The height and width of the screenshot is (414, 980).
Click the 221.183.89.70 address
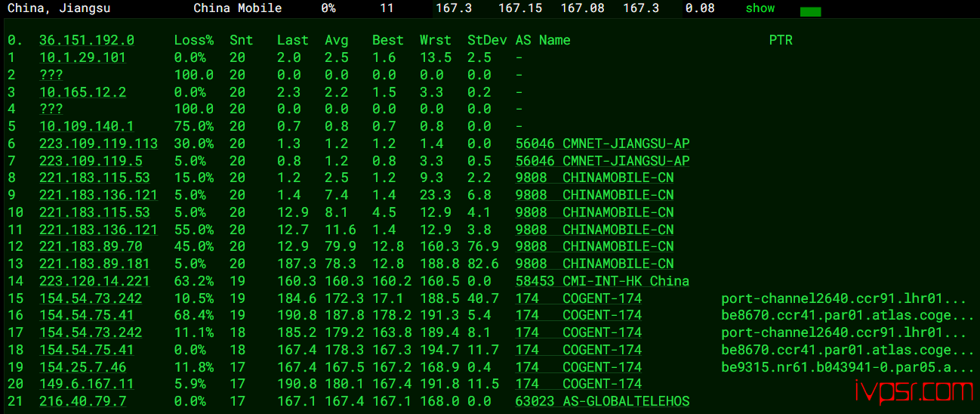[x=91, y=246]
